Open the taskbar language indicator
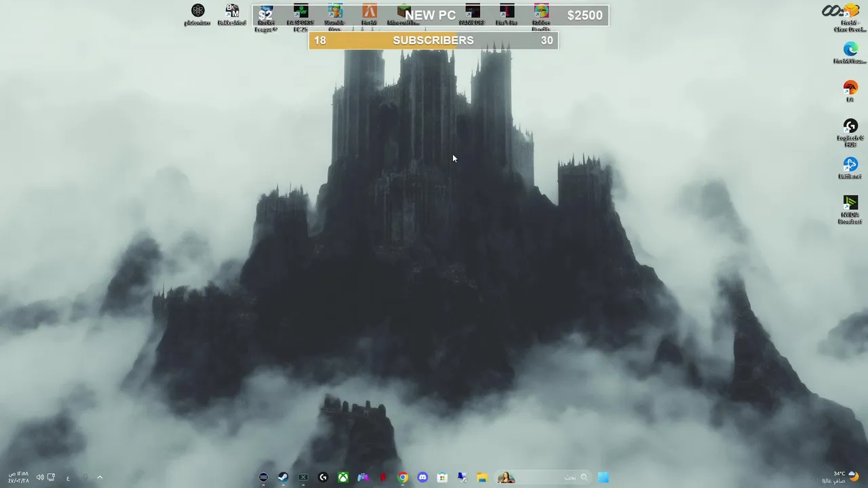 click(68, 478)
